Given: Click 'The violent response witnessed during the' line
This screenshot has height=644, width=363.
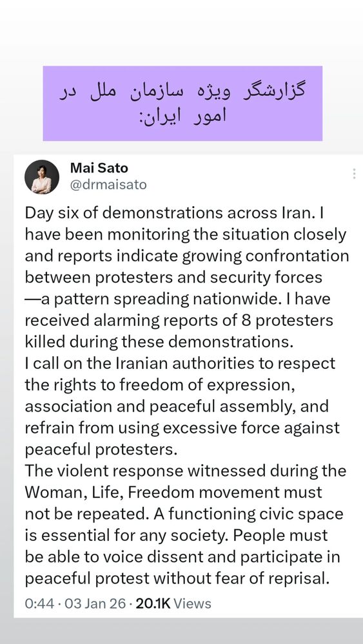Looking at the screenshot, I should [x=186, y=470].
